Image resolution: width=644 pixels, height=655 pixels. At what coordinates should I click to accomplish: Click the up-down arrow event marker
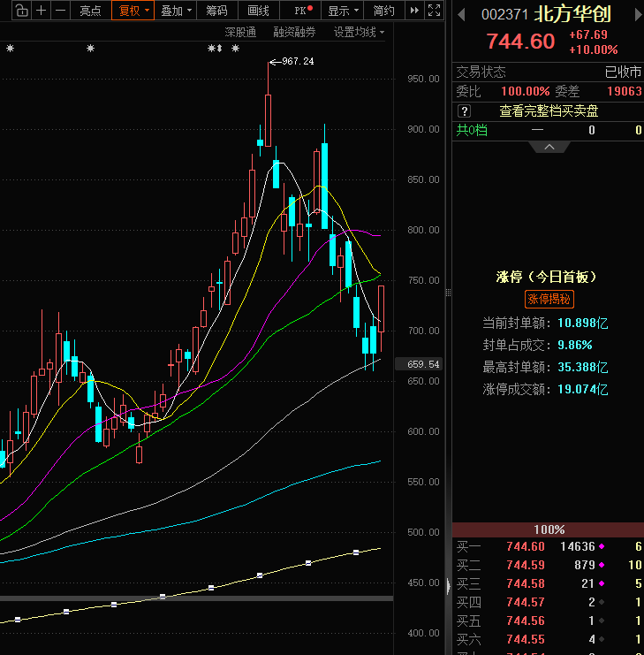220,49
